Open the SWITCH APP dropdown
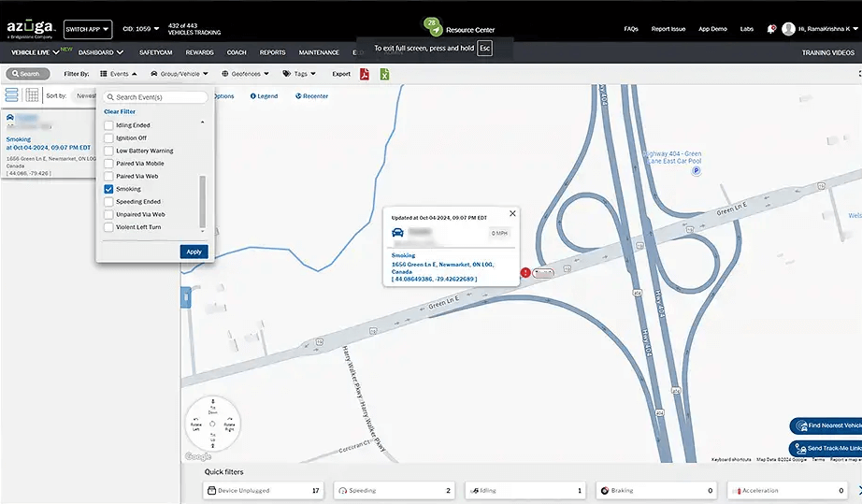The height and width of the screenshot is (504, 862). [x=88, y=29]
